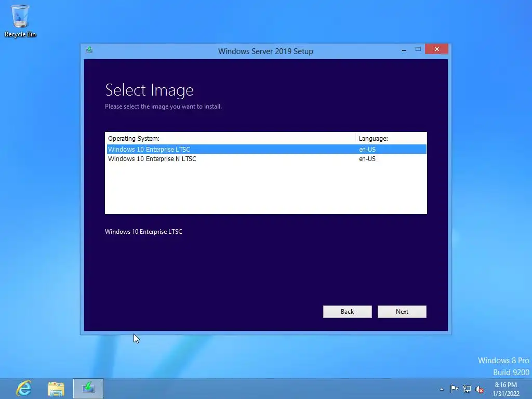Image resolution: width=532 pixels, height=399 pixels.
Task: Click en-US language for Enterprise N LTSC
Action: 367,159
